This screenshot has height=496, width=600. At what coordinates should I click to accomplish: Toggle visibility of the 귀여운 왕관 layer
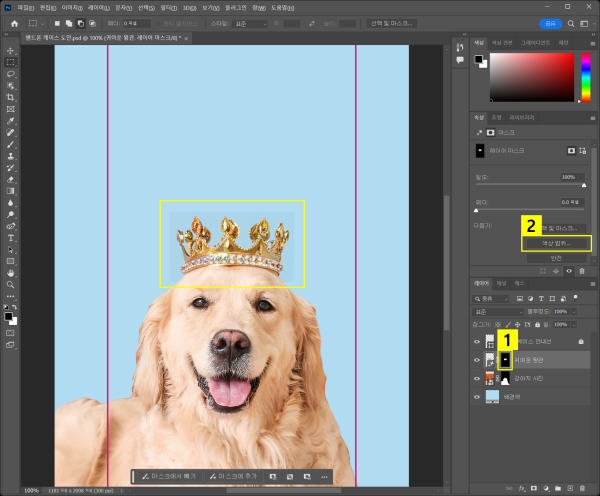point(476,359)
